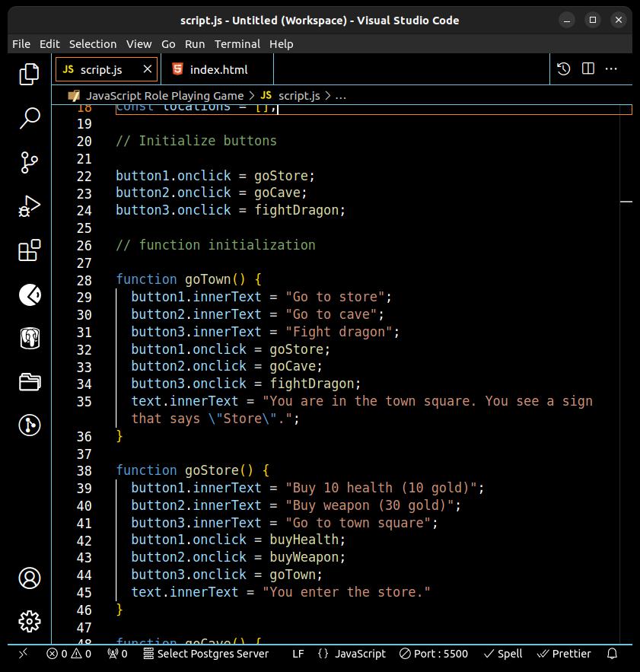Open the PostgreSQL elephant icon view

29,338
